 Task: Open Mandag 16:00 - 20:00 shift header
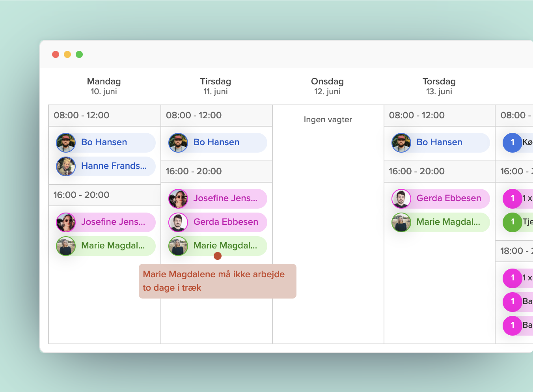tap(104, 195)
